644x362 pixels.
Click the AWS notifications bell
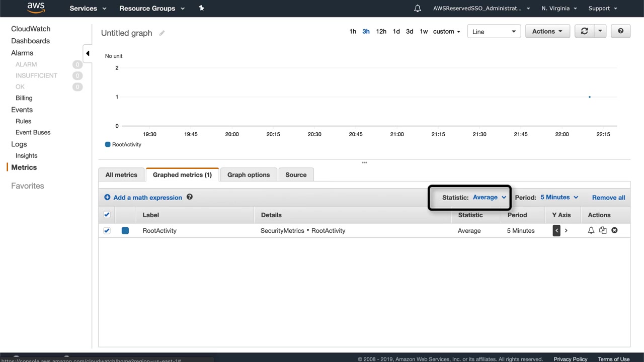coord(418,9)
